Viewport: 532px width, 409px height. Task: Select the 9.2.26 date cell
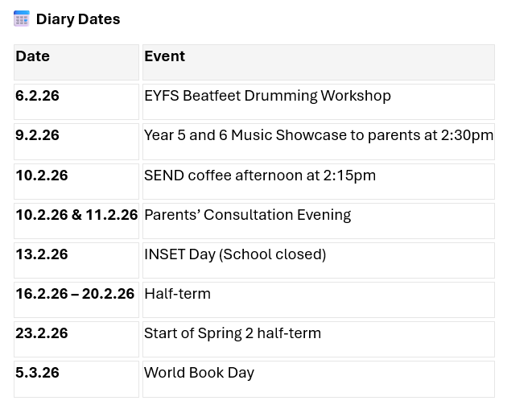(x=37, y=135)
